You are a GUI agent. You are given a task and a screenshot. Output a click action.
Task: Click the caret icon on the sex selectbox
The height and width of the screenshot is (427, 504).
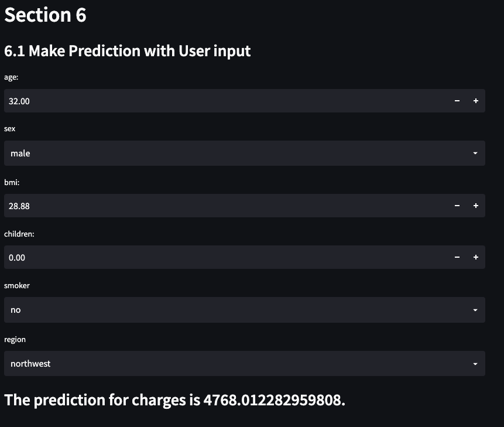point(475,153)
